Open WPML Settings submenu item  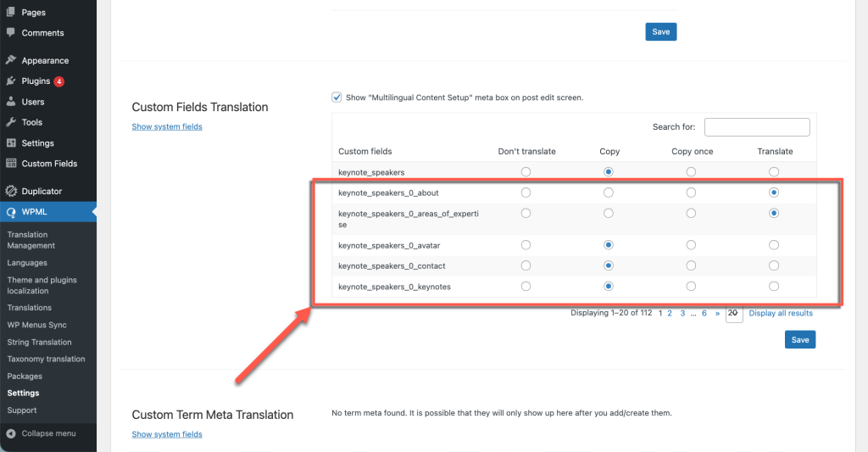(x=23, y=393)
